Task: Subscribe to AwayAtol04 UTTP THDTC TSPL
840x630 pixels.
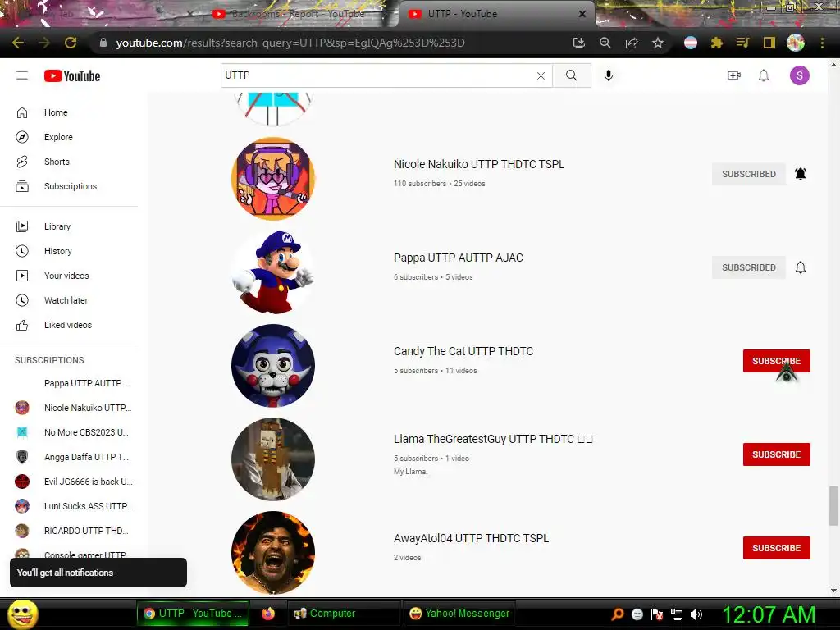Action: [x=776, y=547]
